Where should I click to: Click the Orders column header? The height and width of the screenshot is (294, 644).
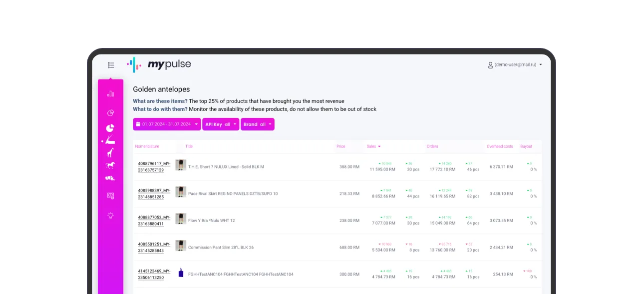[x=432, y=146]
